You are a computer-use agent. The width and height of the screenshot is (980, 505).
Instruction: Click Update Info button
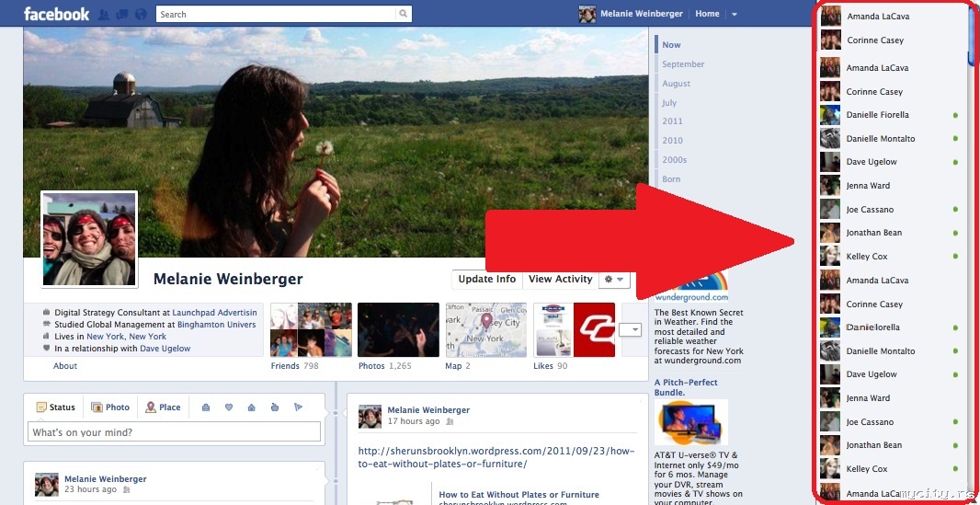(487, 280)
